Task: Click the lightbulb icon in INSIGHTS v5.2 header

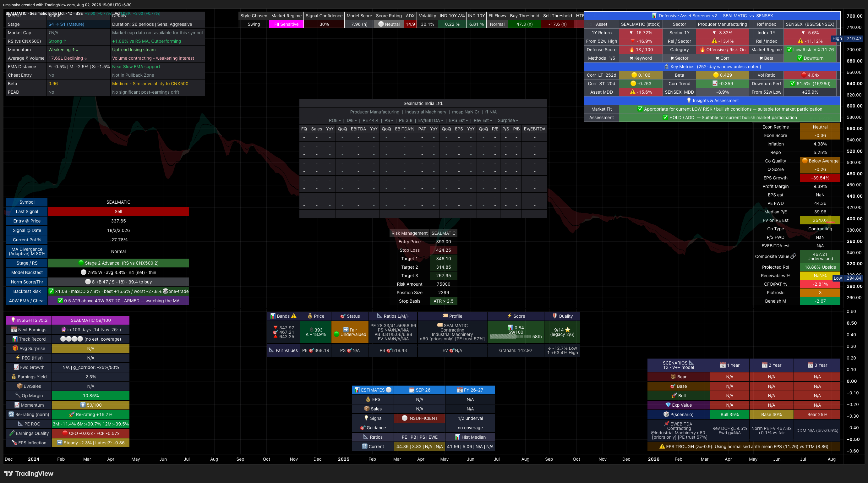Action: (13, 320)
